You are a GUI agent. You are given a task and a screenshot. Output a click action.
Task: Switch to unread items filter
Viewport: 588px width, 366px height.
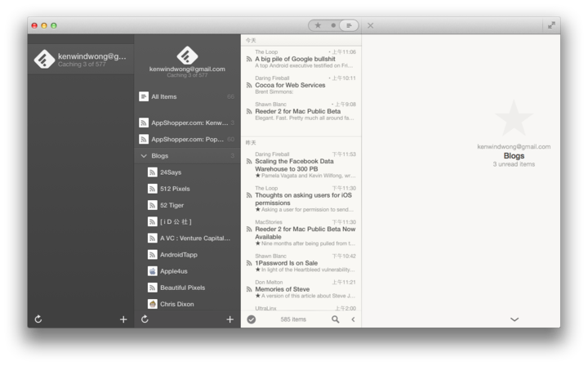coord(333,25)
